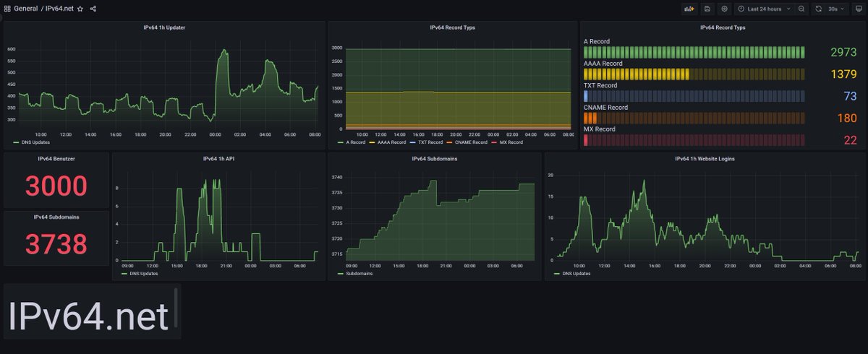Click the MX Record label in bar gauge
868x354 pixels.
(599, 129)
